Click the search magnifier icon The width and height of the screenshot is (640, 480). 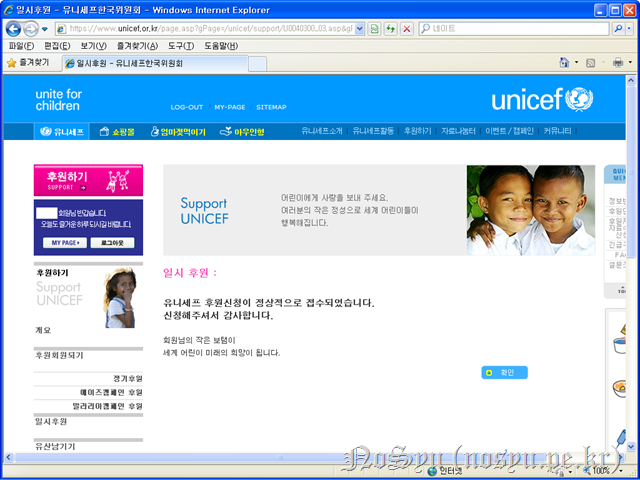click(x=620, y=30)
